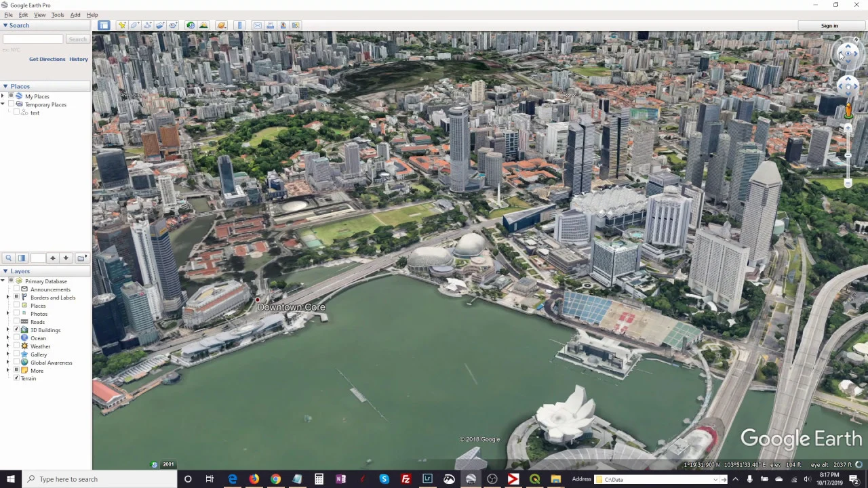Enable the Ocean layer checkbox
Image resolution: width=868 pixels, height=488 pixels.
point(16,338)
